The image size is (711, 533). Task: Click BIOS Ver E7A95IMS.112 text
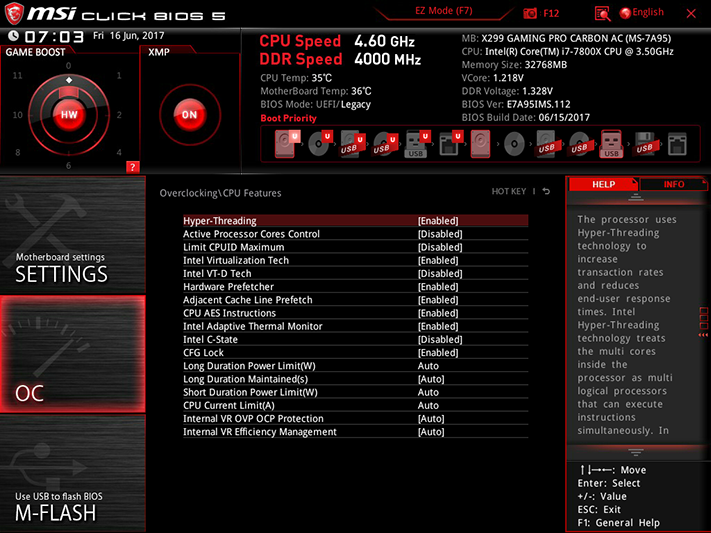click(516, 104)
